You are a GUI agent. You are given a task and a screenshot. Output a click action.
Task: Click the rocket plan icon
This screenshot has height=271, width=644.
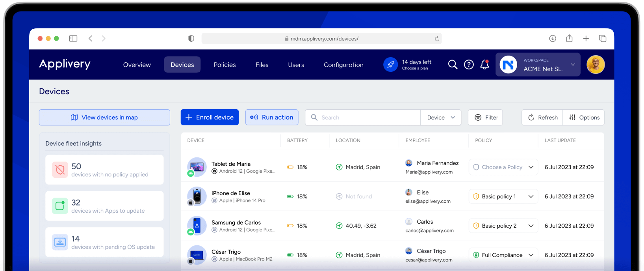pos(390,65)
